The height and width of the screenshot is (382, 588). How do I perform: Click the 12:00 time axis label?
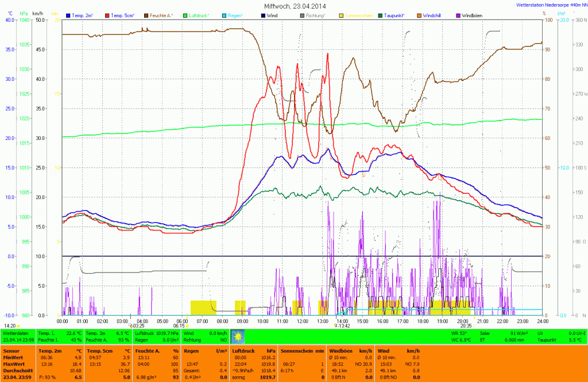pyautogui.click(x=303, y=321)
